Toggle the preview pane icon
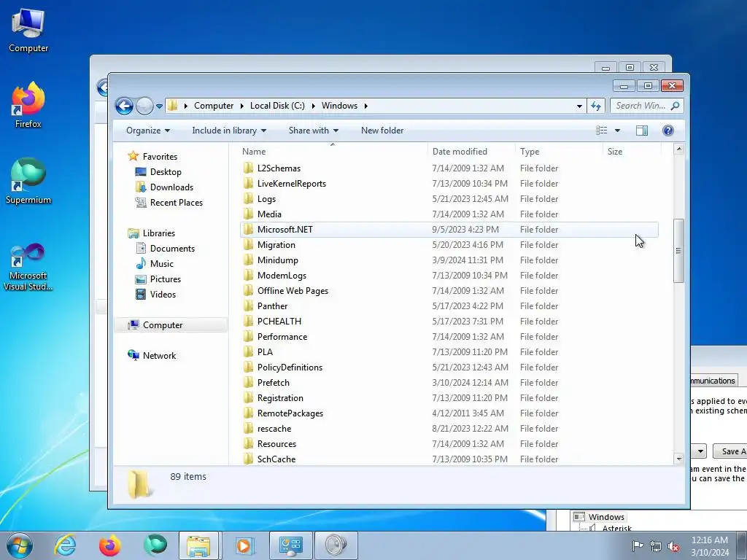The width and height of the screenshot is (747, 560). (x=642, y=131)
